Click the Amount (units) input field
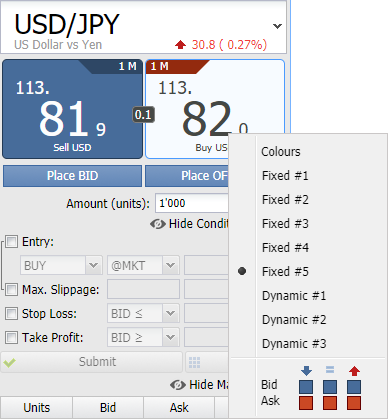 [192, 203]
